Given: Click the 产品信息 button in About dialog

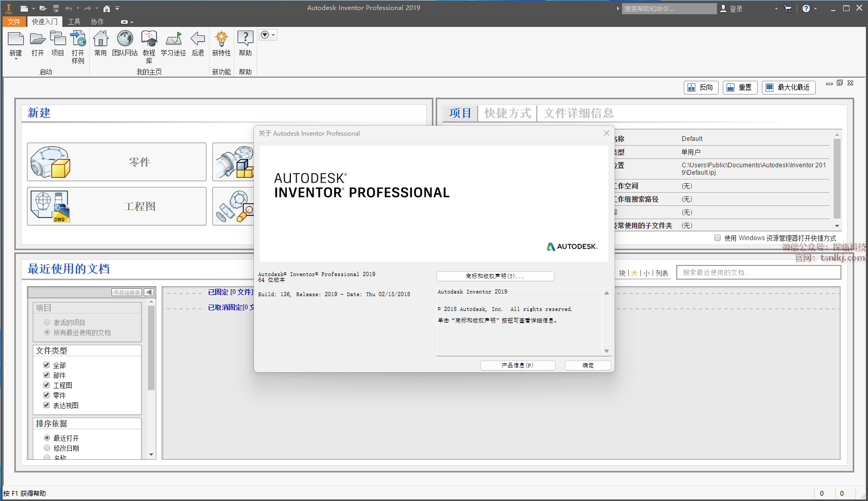Looking at the screenshot, I should (x=517, y=365).
